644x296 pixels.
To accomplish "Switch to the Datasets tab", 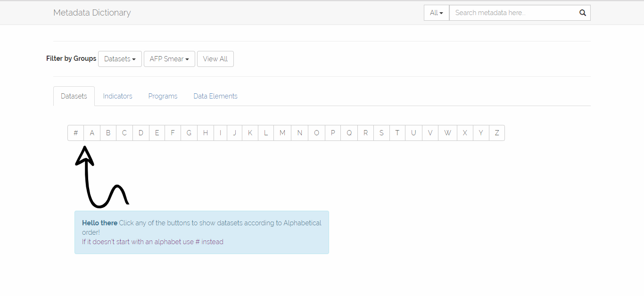I will click(74, 96).
